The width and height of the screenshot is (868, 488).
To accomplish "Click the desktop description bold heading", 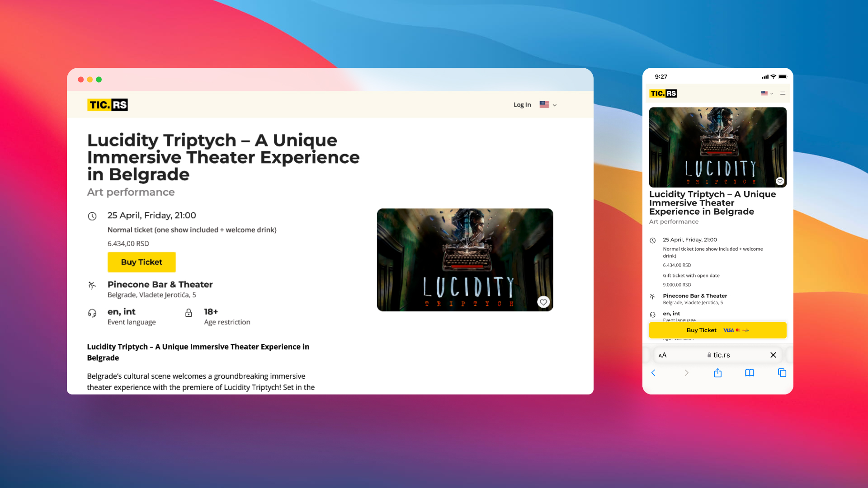I will tap(198, 352).
